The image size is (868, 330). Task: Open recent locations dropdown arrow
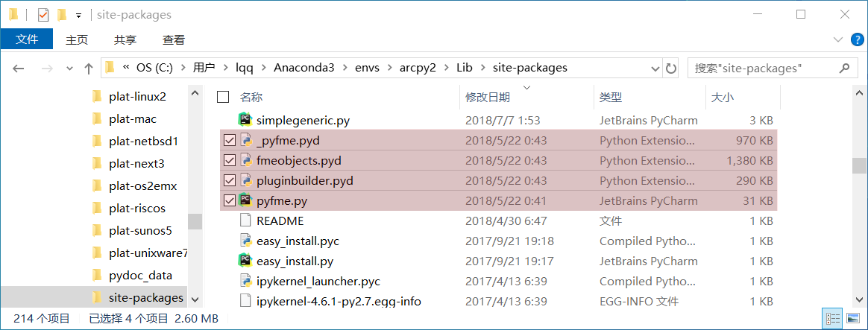[69, 69]
